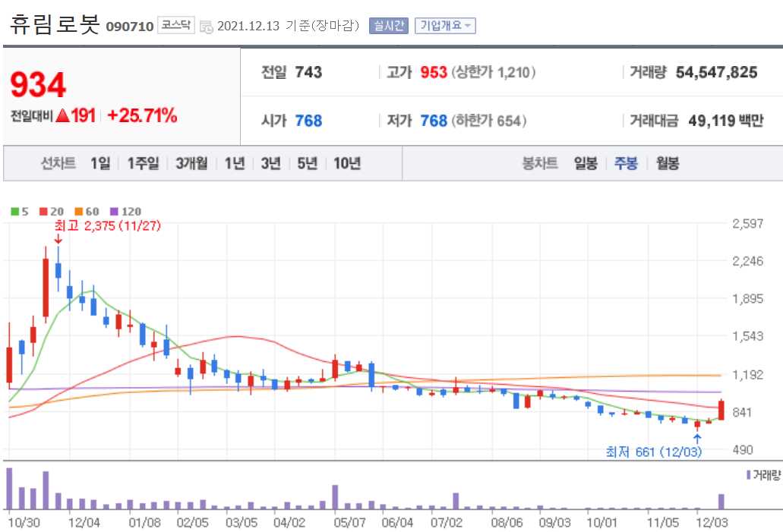Click the red up-triangle change icon
Viewport: 783px width, 532px height.
pyautogui.click(x=62, y=116)
